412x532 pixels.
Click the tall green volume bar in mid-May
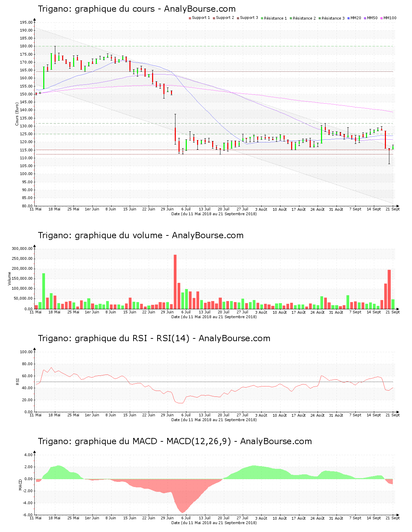pyautogui.click(x=44, y=291)
